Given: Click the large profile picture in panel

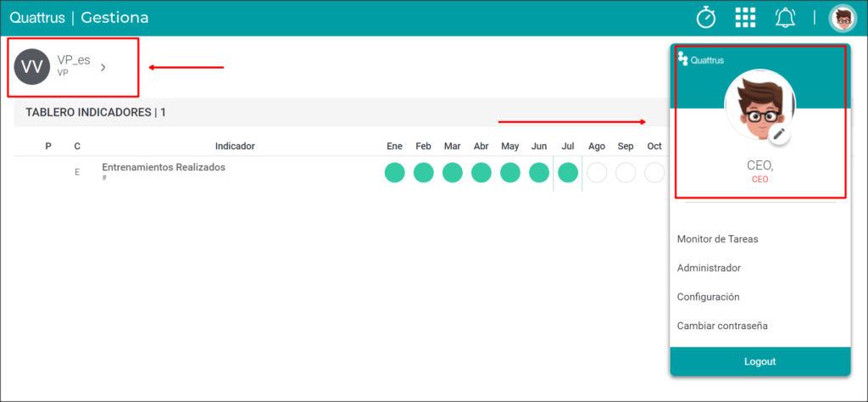Looking at the screenshot, I should (x=760, y=105).
